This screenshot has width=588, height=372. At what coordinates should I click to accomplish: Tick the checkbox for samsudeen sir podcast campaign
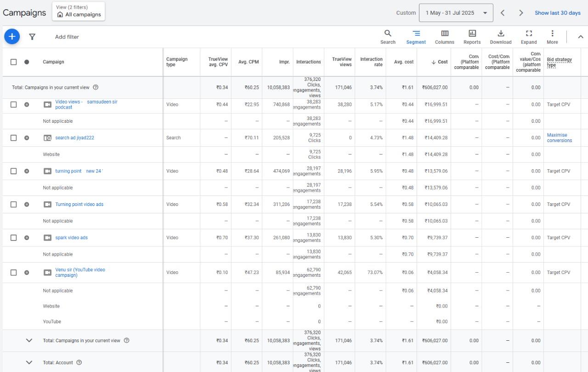click(13, 104)
